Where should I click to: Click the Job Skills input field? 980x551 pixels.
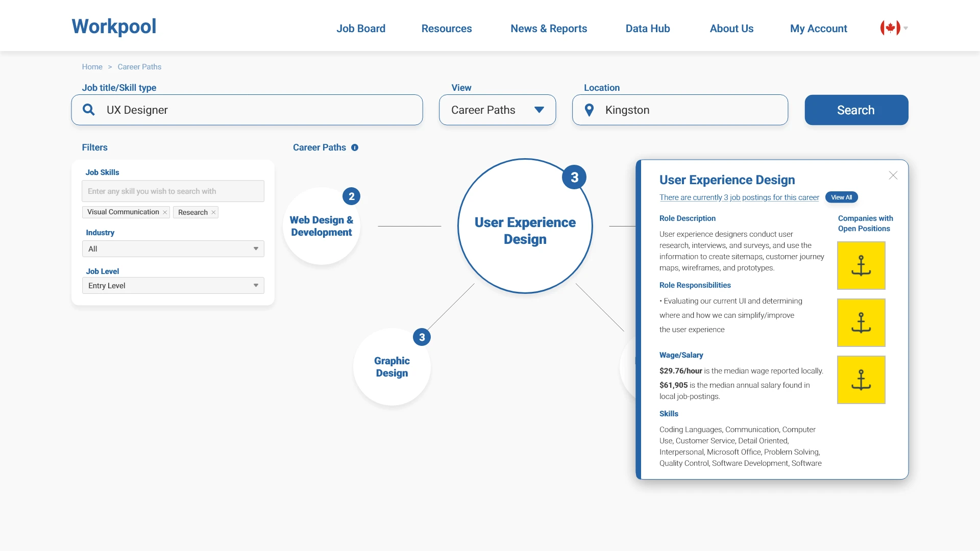click(173, 191)
